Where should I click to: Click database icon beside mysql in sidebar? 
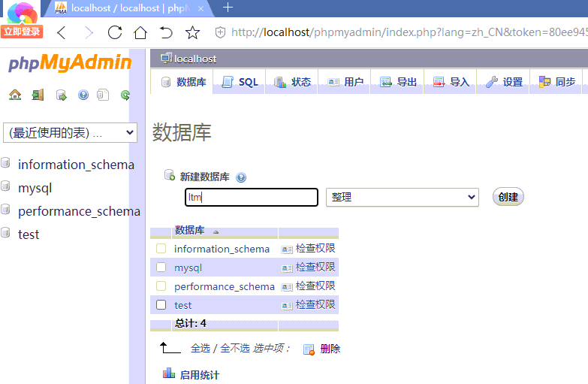coord(5,186)
